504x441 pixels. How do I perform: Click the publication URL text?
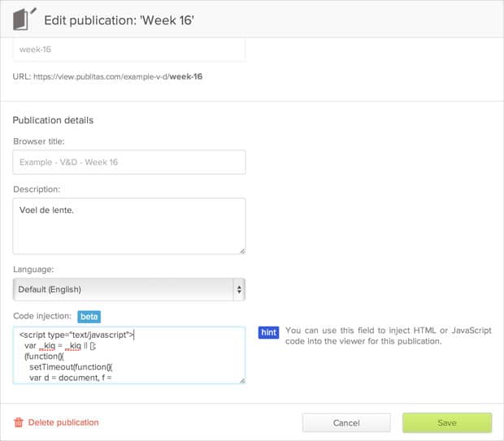click(x=107, y=77)
